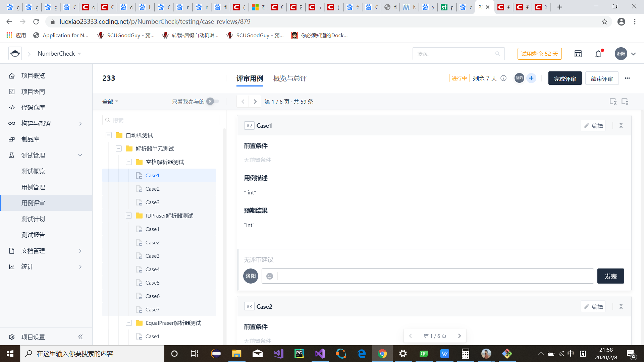Collapse the Case1 card with arrows icon

click(x=621, y=125)
